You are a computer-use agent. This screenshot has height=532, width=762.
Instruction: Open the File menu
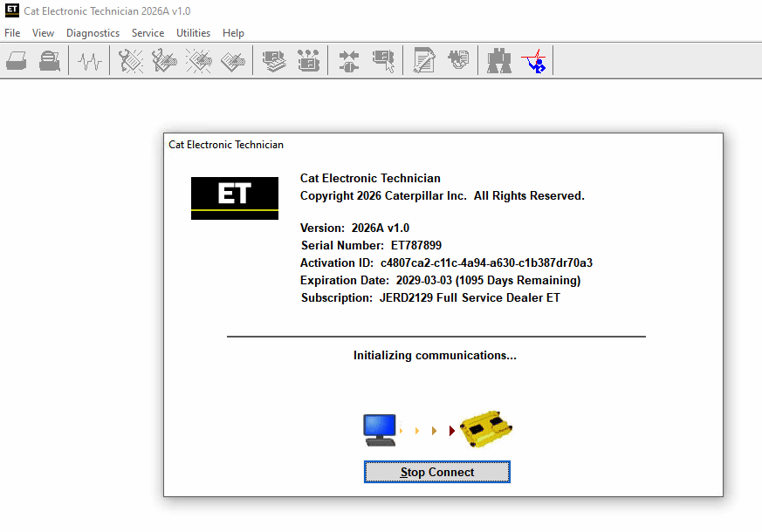click(x=12, y=33)
